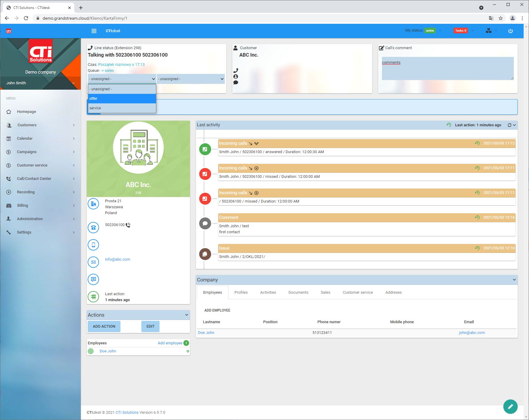Open the second unassigned dropdown

pos(191,79)
